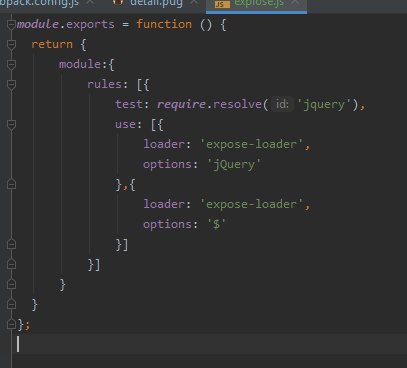
Task: Click the italic 'require' identifier
Action: 181,104
